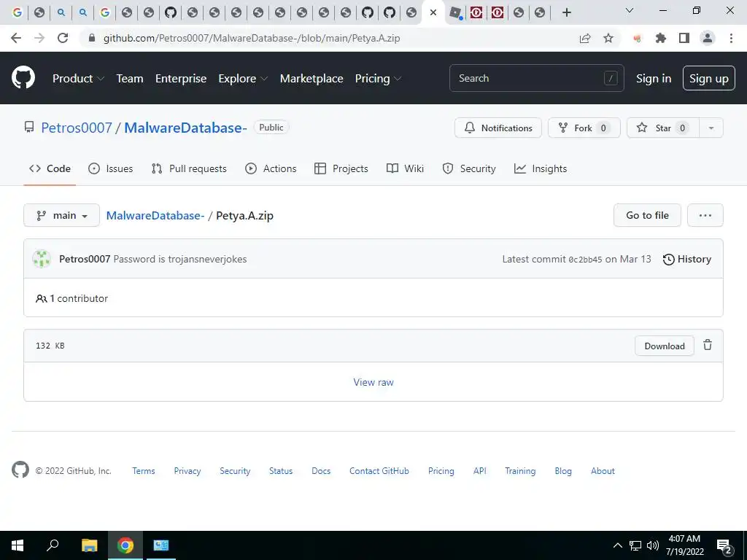This screenshot has width=747, height=560.
Task: Click the View raw link
Action: 373,382
